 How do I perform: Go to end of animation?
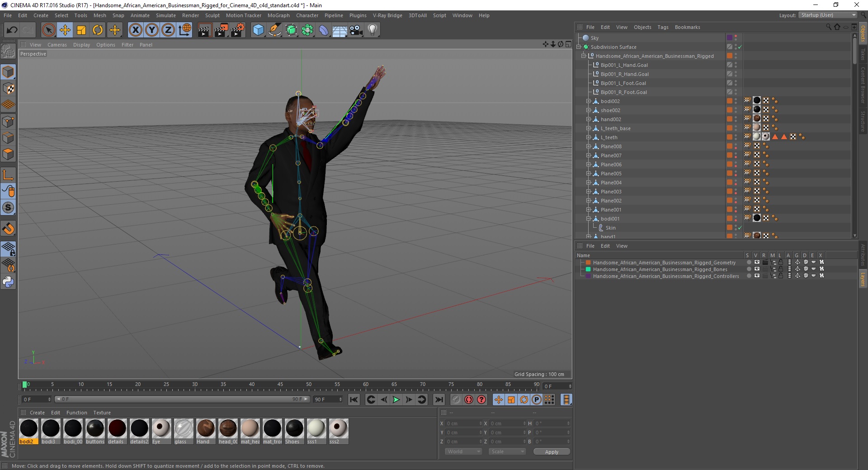(439, 399)
